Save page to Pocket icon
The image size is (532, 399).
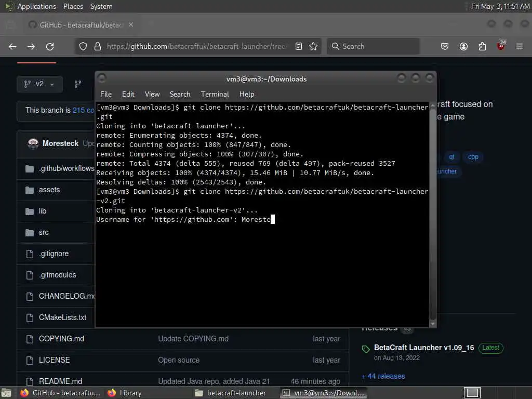[x=445, y=46]
